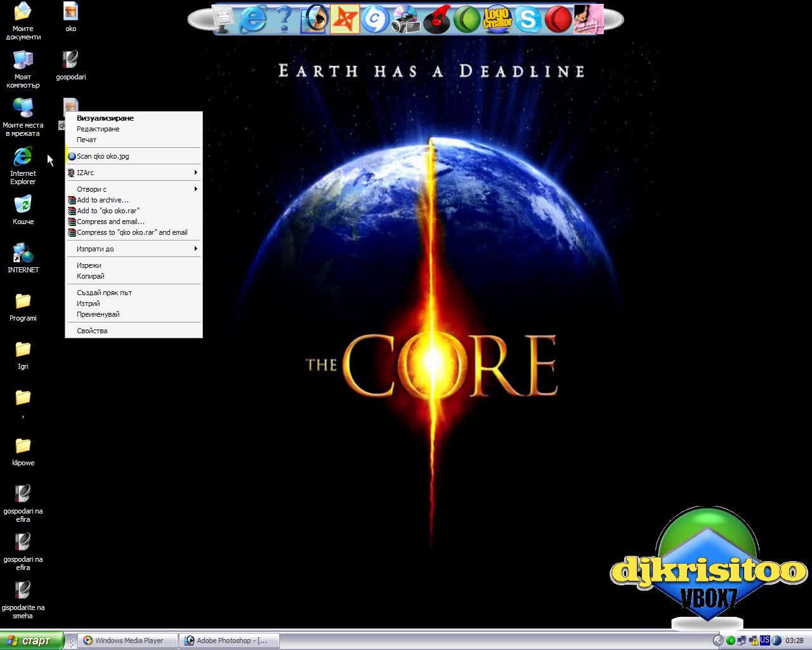Select the Igri folder on the desktop

click(x=23, y=355)
